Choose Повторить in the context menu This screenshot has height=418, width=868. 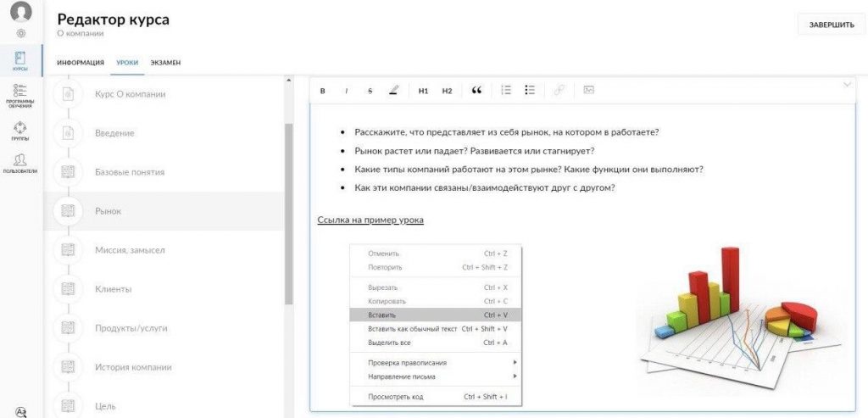[x=436, y=267]
